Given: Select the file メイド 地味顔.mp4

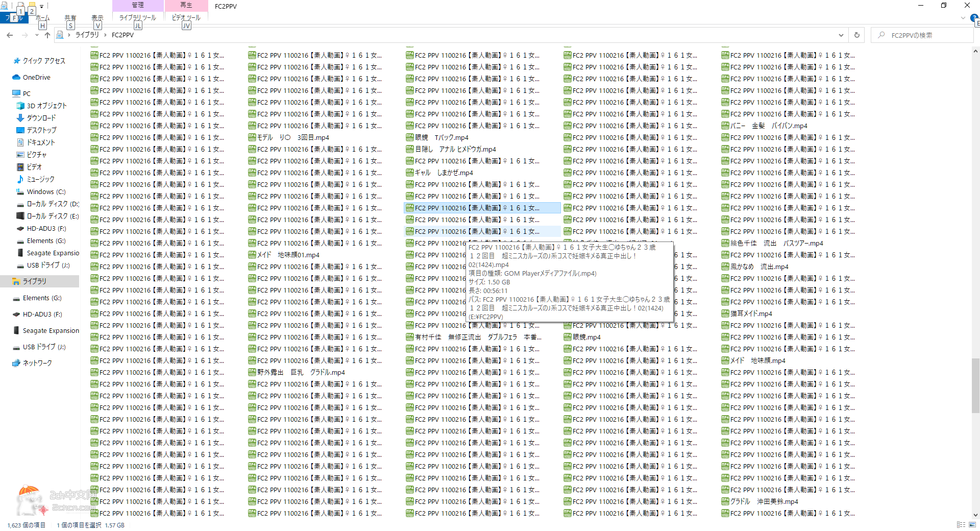Looking at the screenshot, I should tap(753, 361).
